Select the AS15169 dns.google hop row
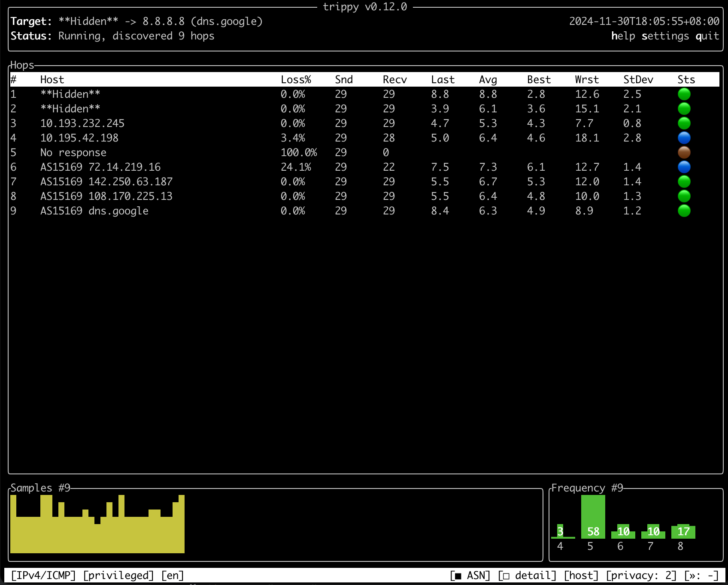Image resolution: width=728 pixels, height=585 pixels. 364,211
